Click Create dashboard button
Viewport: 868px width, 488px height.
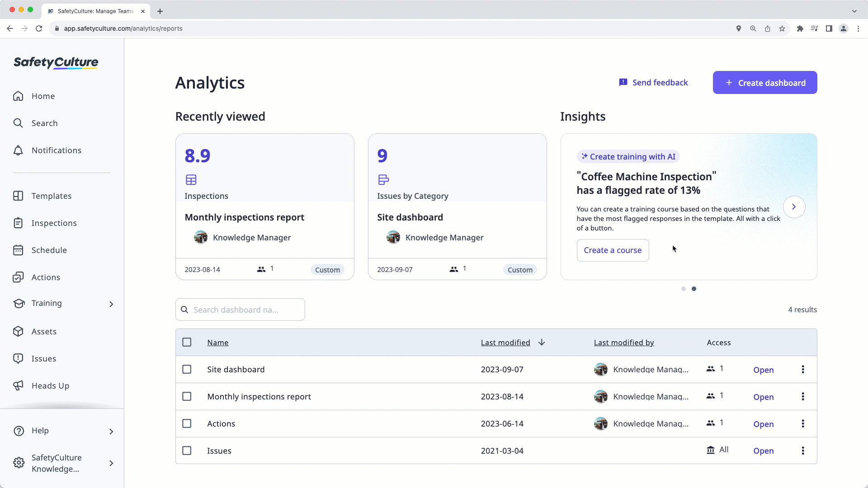[x=765, y=83]
